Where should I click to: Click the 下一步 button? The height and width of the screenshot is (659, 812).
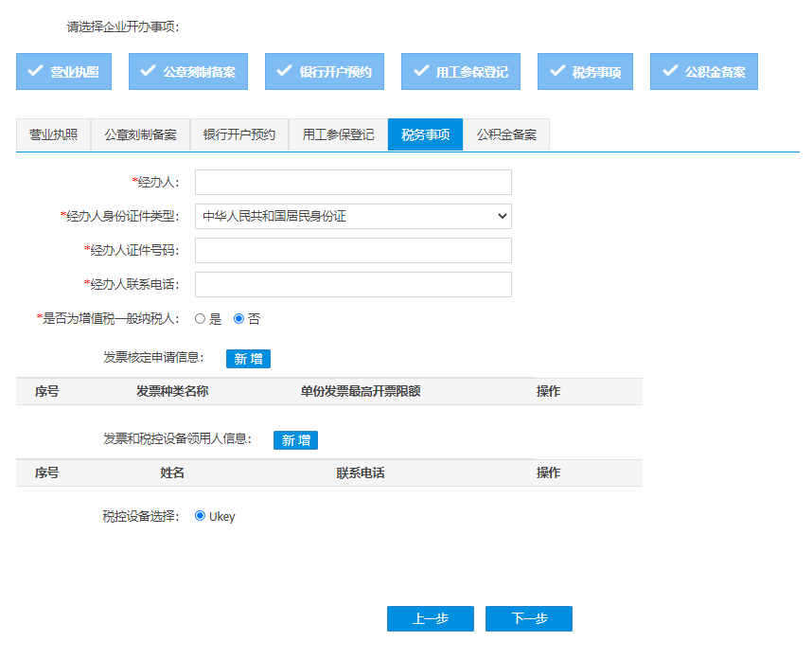point(528,618)
